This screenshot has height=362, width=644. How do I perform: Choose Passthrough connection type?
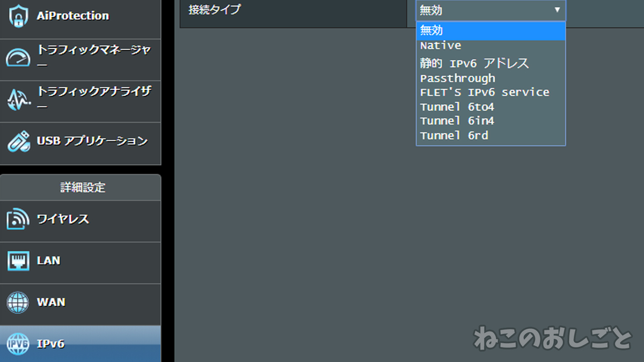click(x=491, y=78)
